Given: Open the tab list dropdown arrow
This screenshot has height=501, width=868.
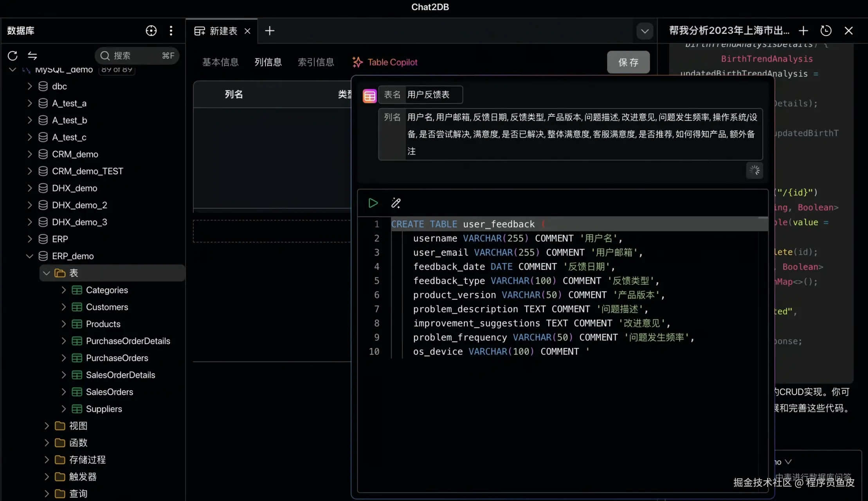Looking at the screenshot, I should point(645,31).
